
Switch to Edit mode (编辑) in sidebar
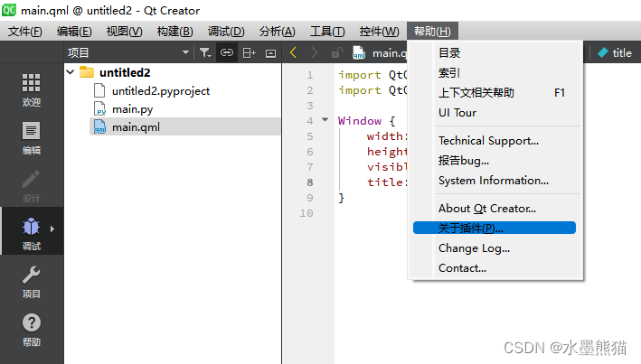coord(32,138)
